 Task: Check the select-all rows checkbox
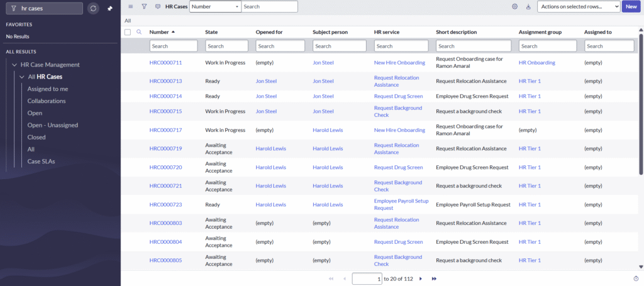pyautogui.click(x=128, y=32)
